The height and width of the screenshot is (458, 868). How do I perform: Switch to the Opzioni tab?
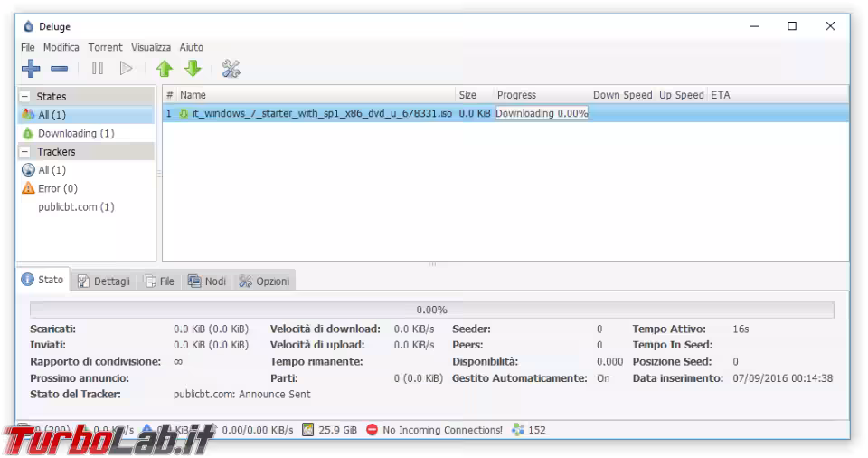(x=264, y=281)
